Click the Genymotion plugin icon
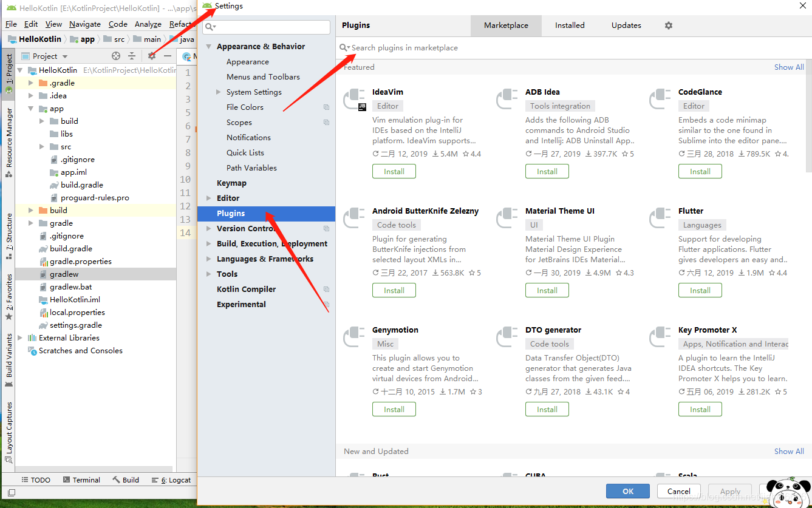The width and height of the screenshot is (812, 508). click(355, 337)
